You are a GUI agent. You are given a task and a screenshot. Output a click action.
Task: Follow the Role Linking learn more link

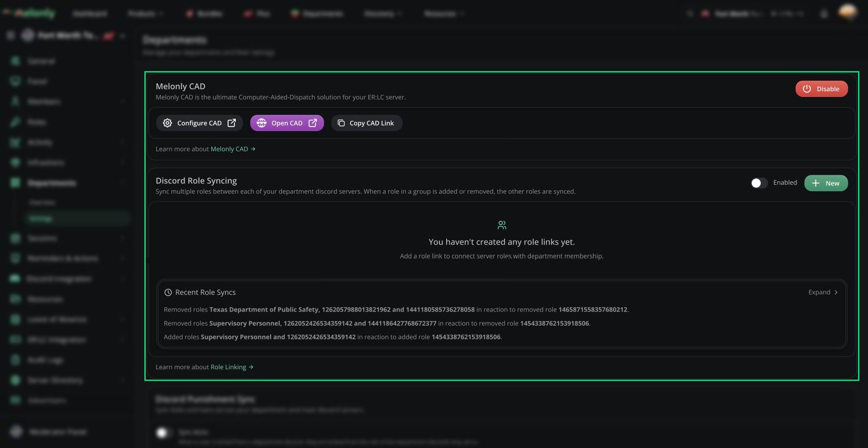point(232,367)
